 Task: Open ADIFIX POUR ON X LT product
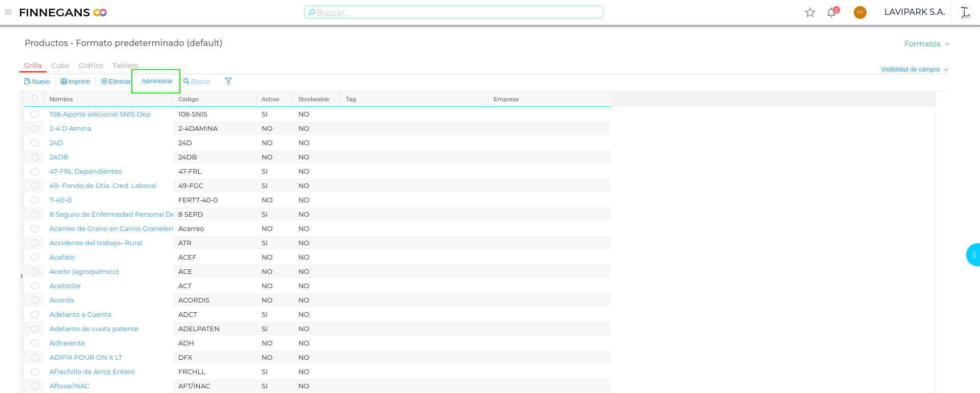(86, 357)
